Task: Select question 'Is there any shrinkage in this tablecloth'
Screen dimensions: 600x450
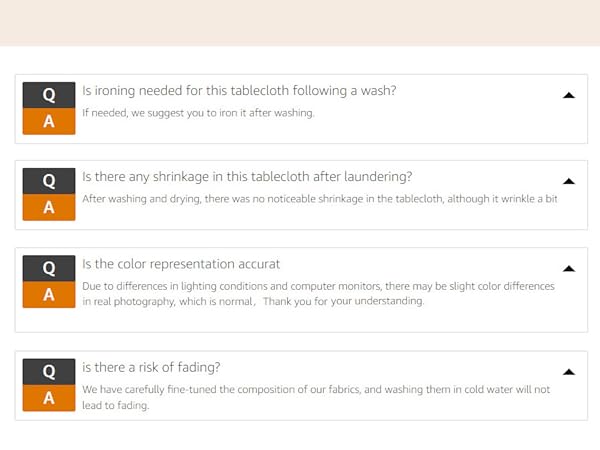Action: (x=247, y=177)
